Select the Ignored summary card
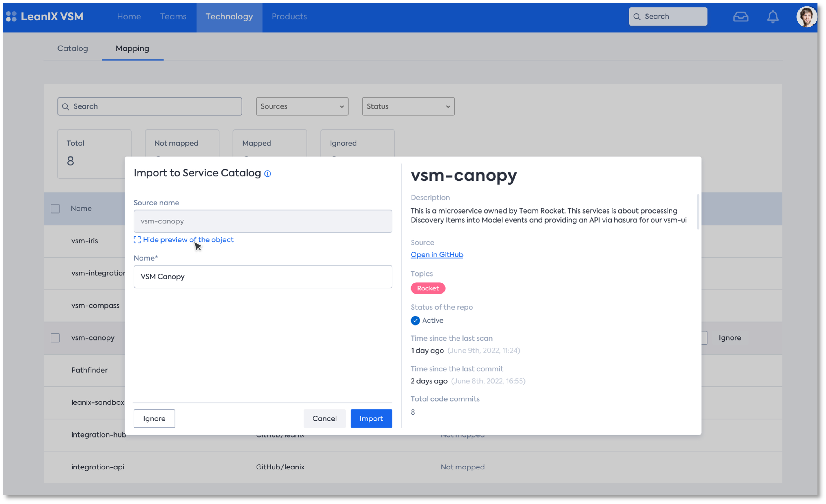Viewport: 826px width, 504px height. [x=357, y=143]
